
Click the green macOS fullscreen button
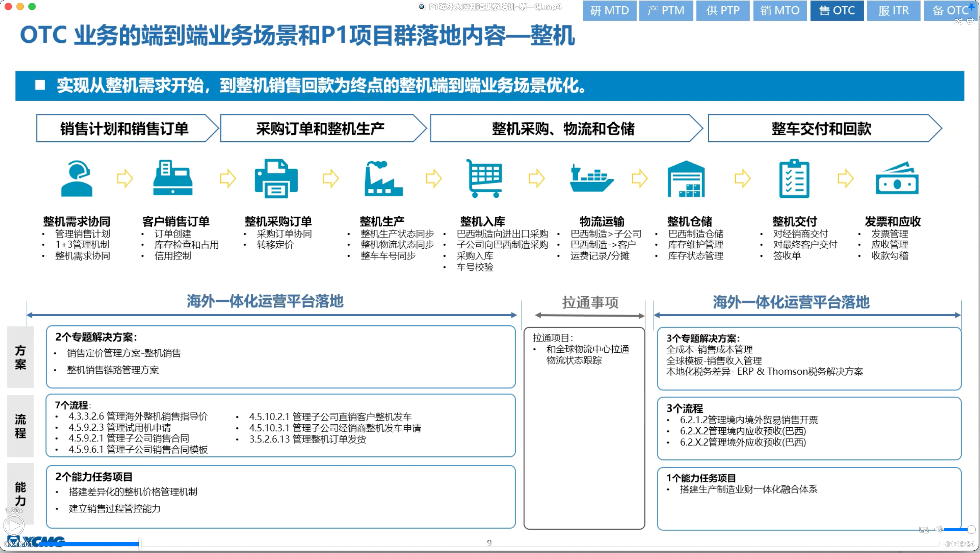[32, 7]
